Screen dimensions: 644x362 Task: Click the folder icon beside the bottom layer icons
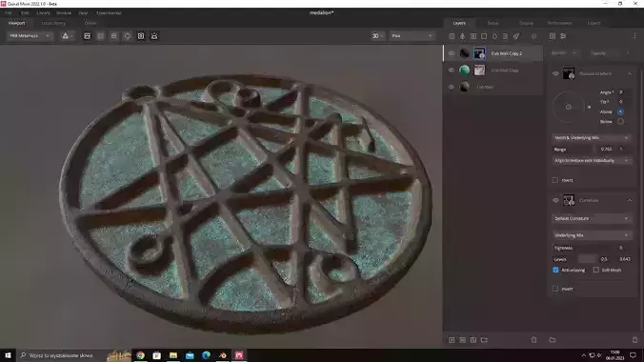[x=484, y=340]
